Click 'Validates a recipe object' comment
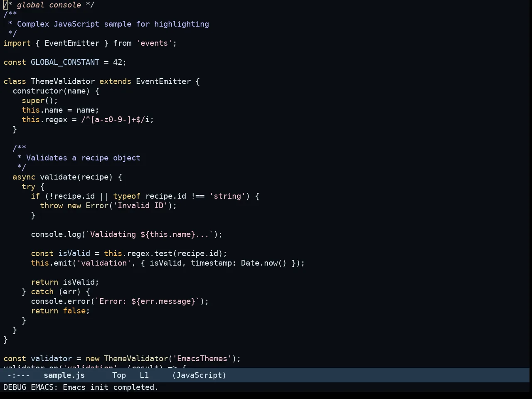 click(x=83, y=158)
